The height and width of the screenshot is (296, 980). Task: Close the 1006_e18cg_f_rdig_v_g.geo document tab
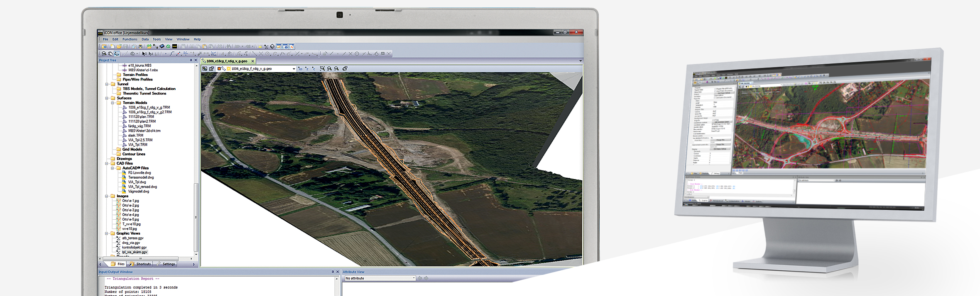[x=252, y=61]
